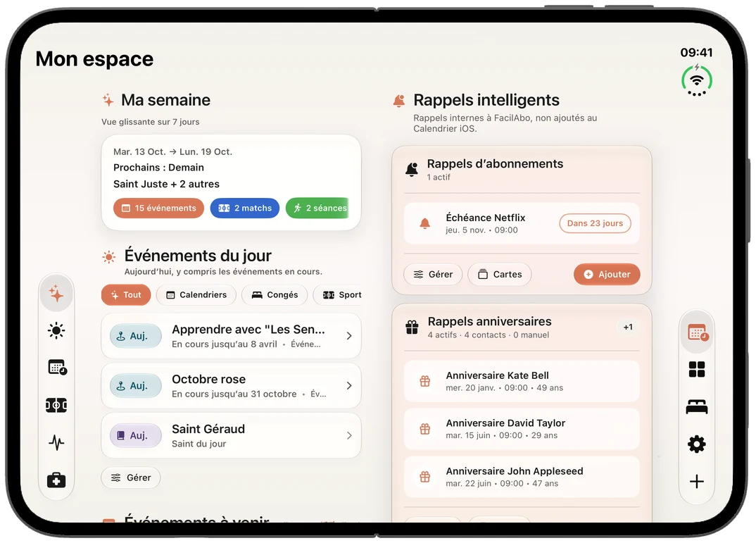
Task: Open Cartes in Rappels d'abonnements
Action: (500, 274)
